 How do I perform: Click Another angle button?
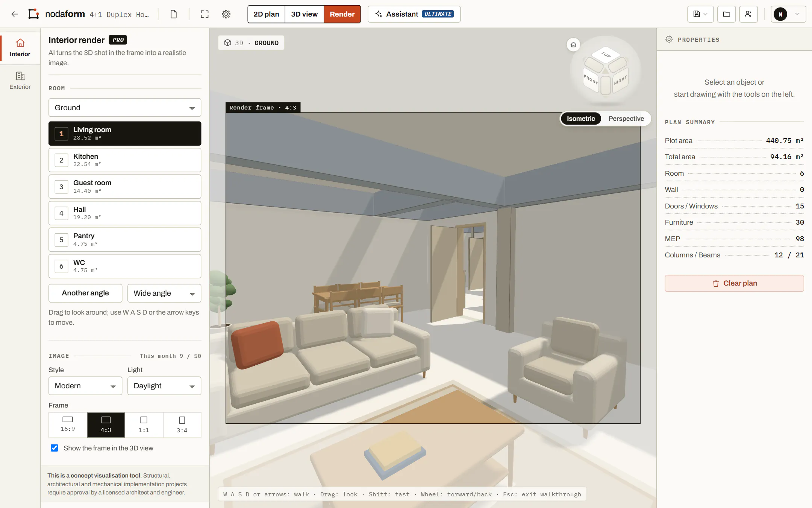[85, 293]
